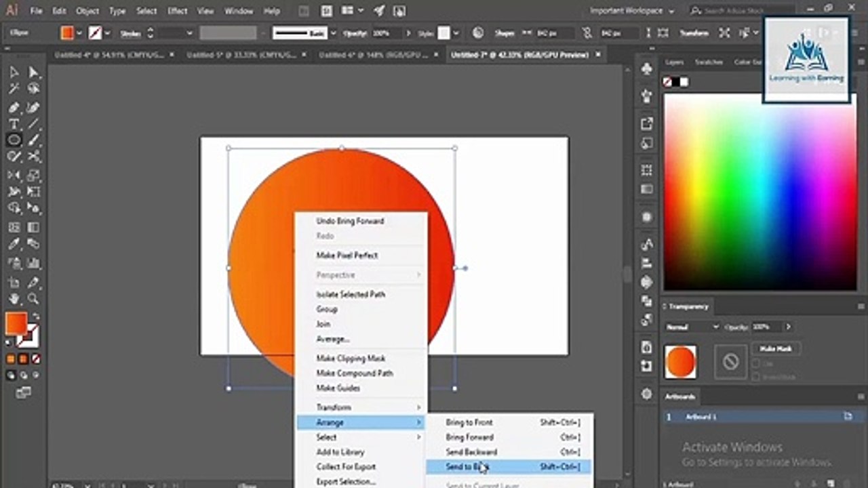
Task: Open the Effect menu
Action: pos(178,11)
